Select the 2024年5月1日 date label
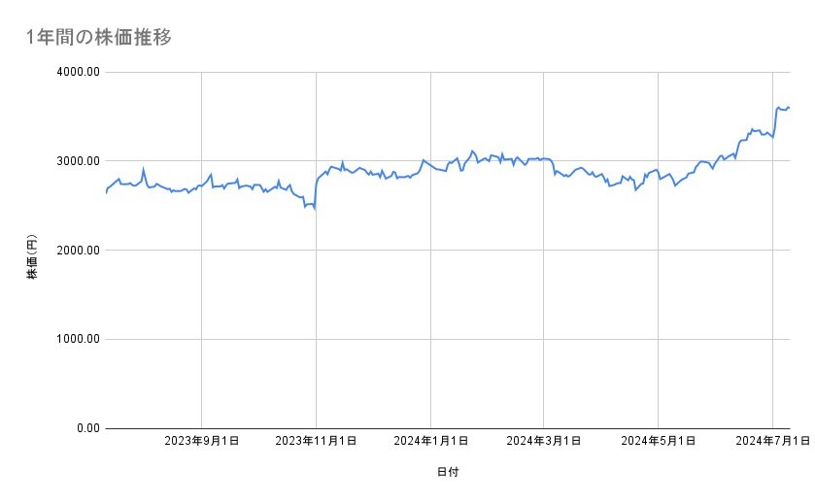 [659, 441]
